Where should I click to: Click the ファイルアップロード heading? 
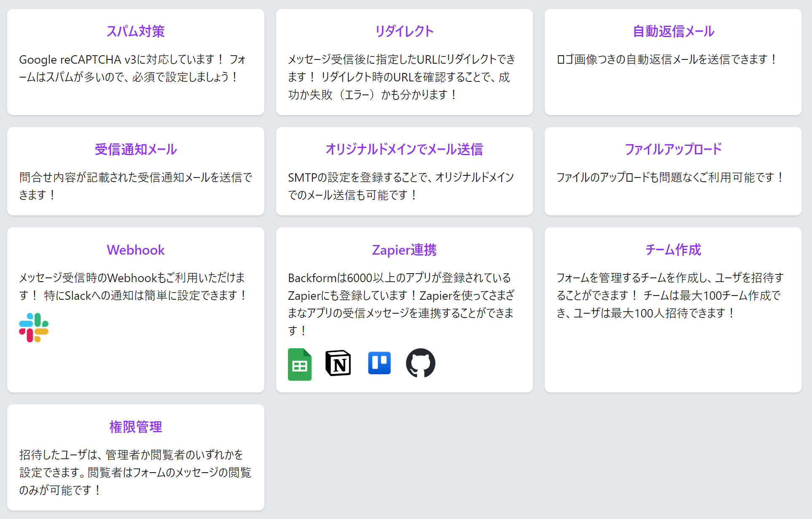tap(673, 149)
